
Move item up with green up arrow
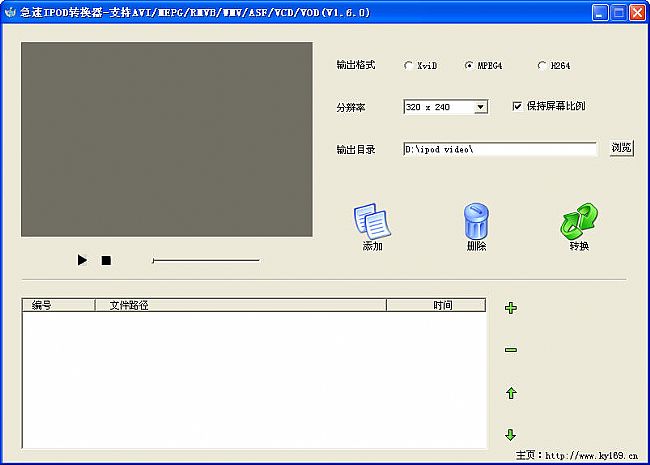(511, 393)
